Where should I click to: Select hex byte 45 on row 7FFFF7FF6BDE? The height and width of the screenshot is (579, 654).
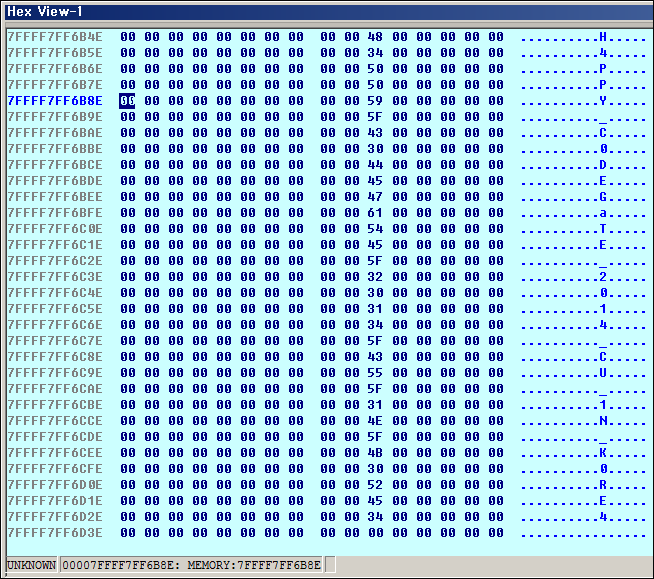375,181
